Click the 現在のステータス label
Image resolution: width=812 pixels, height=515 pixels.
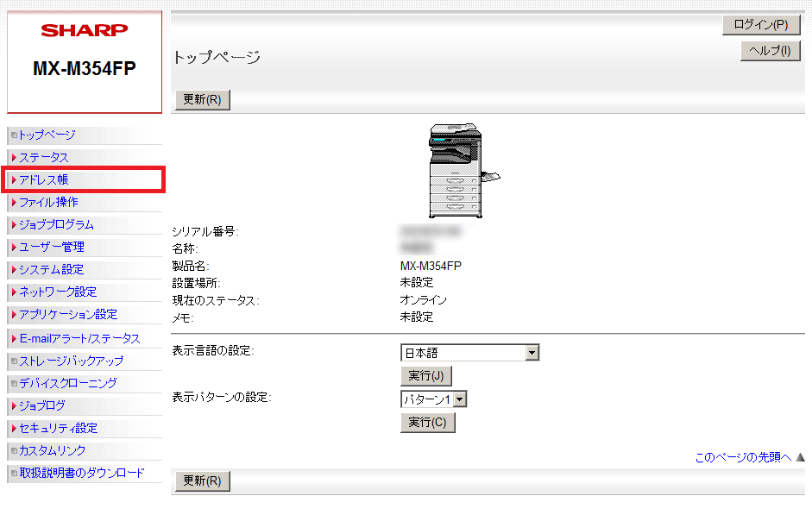point(216,301)
